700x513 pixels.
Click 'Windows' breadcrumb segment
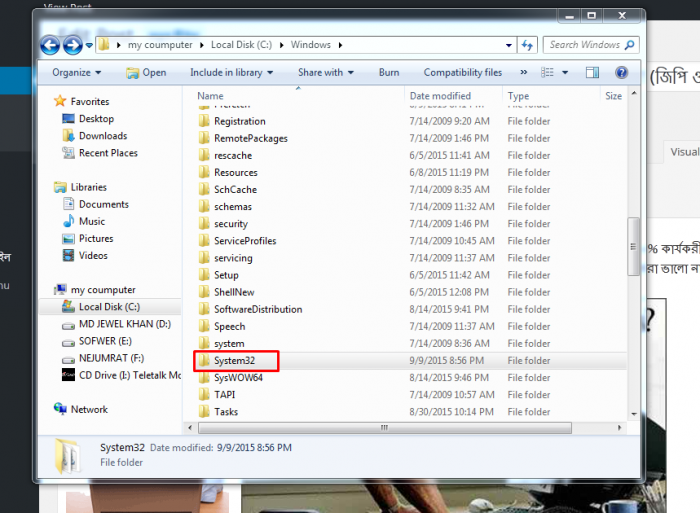(x=310, y=45)
